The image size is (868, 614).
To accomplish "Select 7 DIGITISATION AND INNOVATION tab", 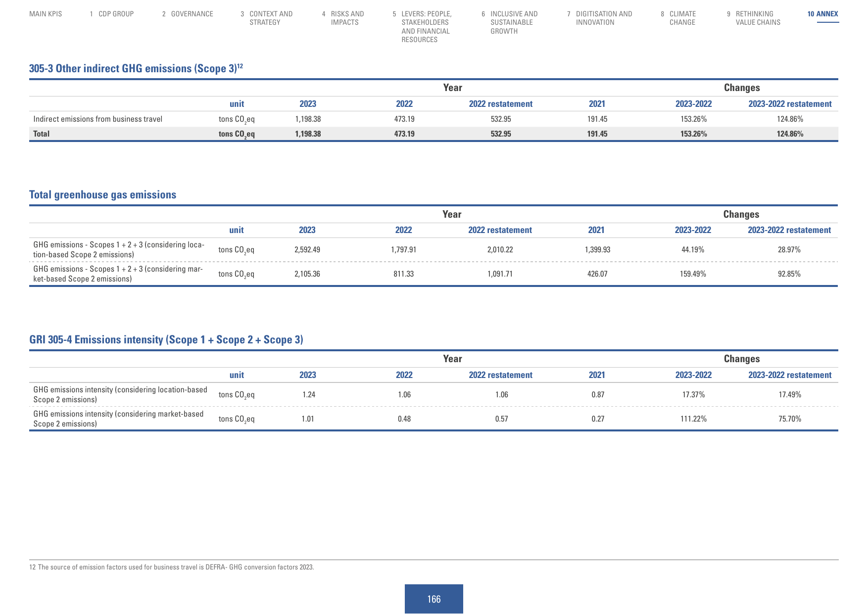I will click(600, 18).
